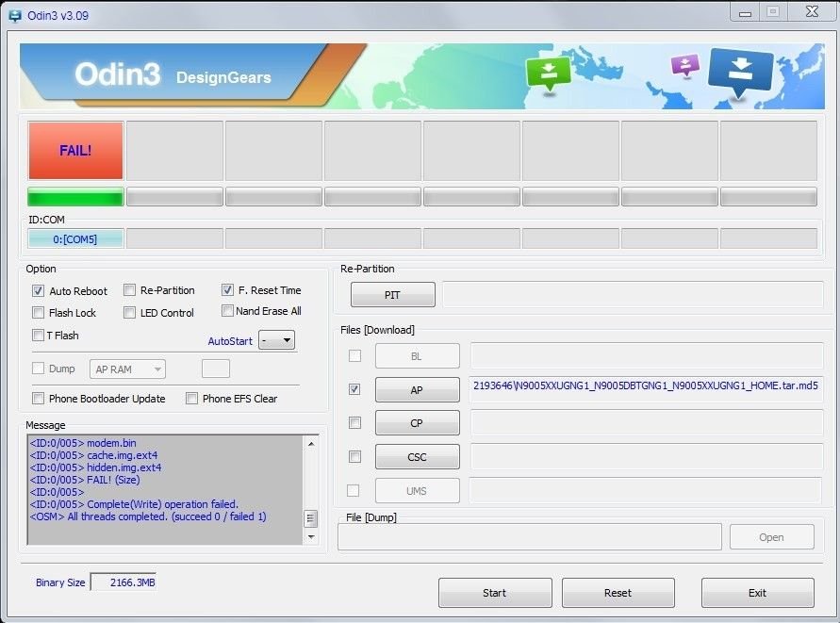Viewport: 840px width, 623px height.
Task: Click the Reset button
Action: [618, 593]
